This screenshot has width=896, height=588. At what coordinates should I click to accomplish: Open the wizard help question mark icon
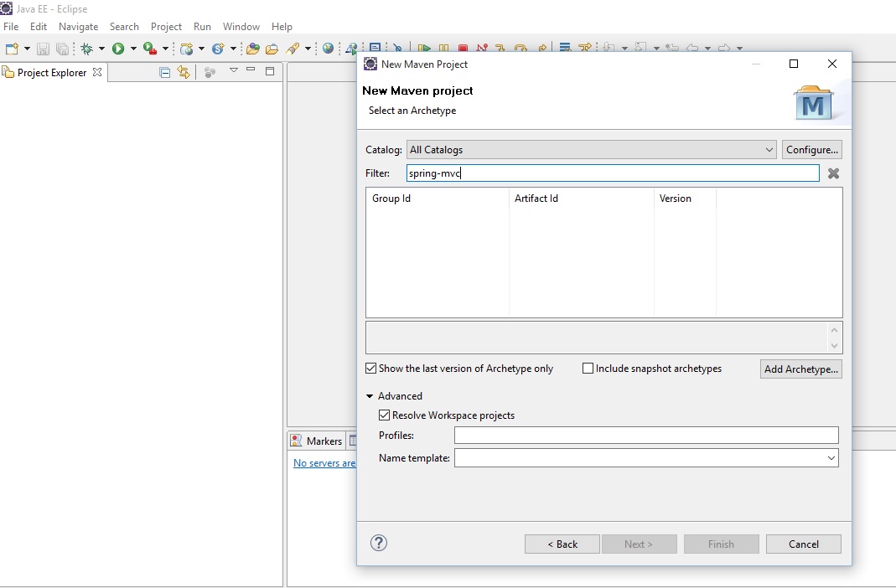point(379,543)
